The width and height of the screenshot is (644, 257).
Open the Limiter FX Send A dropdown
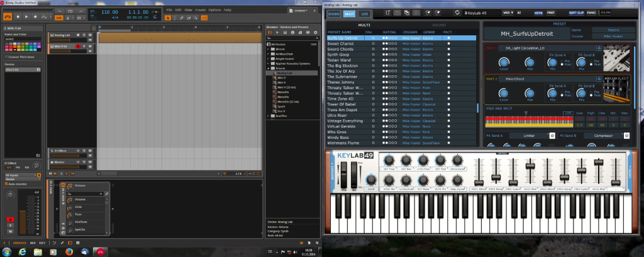coord(529,136)
